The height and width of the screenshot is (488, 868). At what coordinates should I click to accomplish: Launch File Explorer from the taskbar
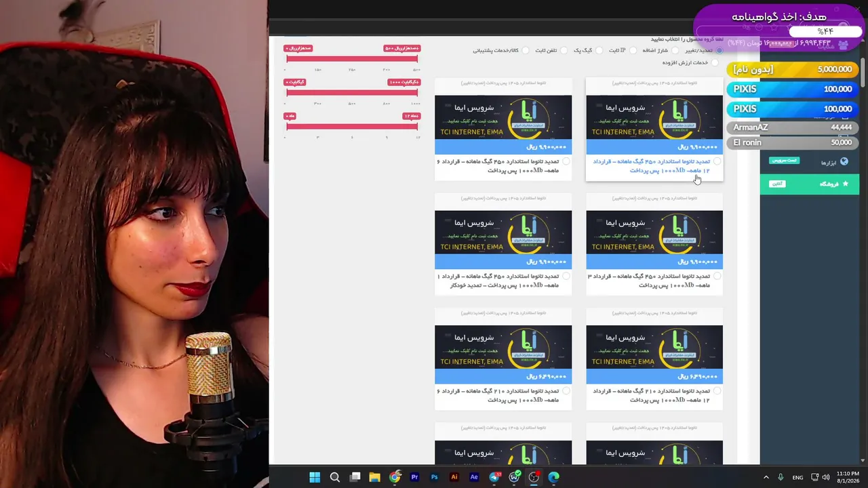click(374, 477)
